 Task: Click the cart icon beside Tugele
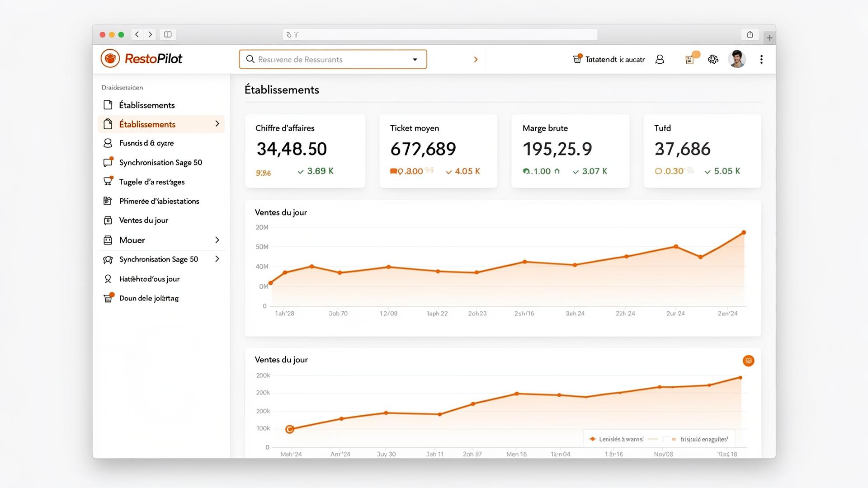(108, 181)
